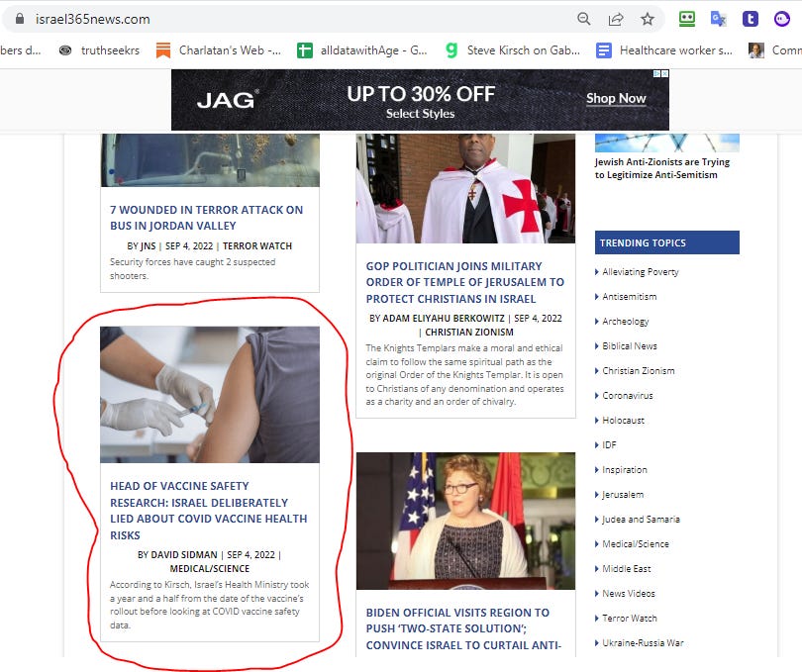
Task: Select Biblical News trending topic
Action: [629, 346]
